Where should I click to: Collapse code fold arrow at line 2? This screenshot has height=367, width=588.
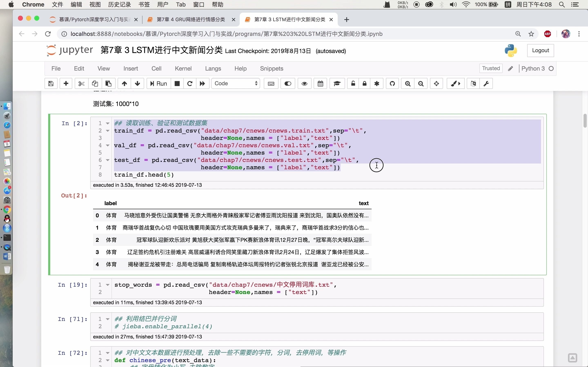pyautogui.click(x=108, y=131)
